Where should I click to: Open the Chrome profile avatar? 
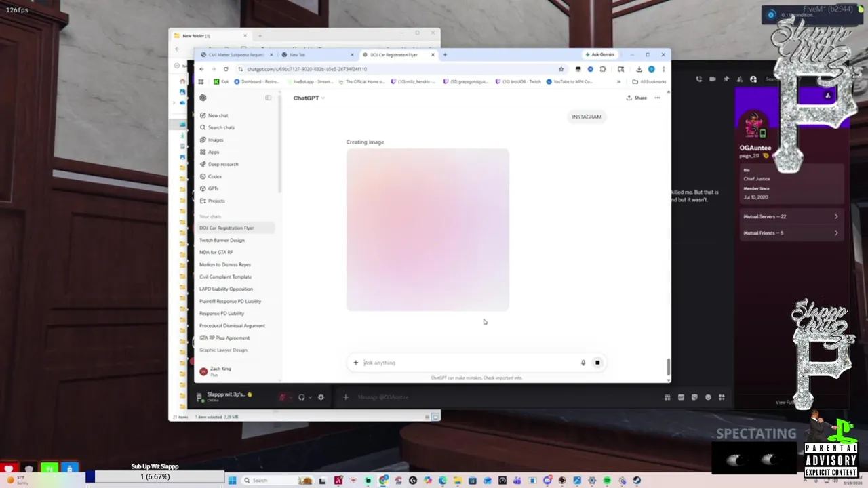click(651, 69)
